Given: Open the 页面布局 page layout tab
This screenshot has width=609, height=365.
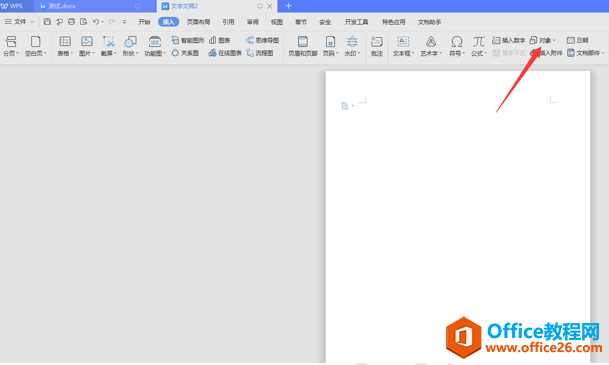Looking at the screenshot, I should (x=198, y=22).
